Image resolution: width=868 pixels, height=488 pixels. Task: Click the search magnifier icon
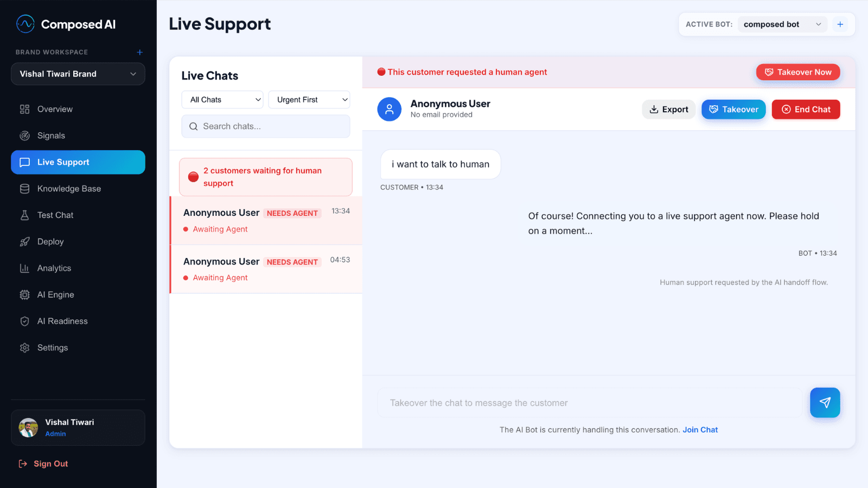pyautogui.click(x=193, y=126)
